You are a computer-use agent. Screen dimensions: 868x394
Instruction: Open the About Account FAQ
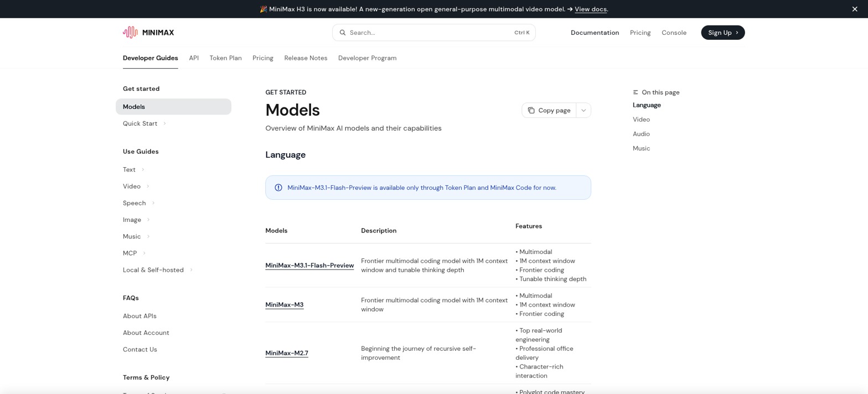pyautogui.click(x=146, y=333)
